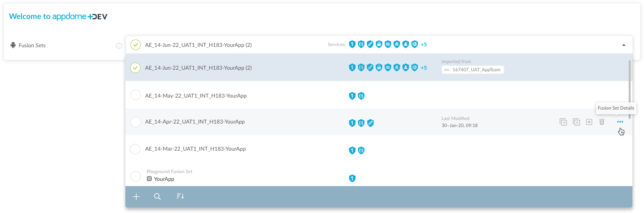Click the user shield in the Services header

point(406,44)
